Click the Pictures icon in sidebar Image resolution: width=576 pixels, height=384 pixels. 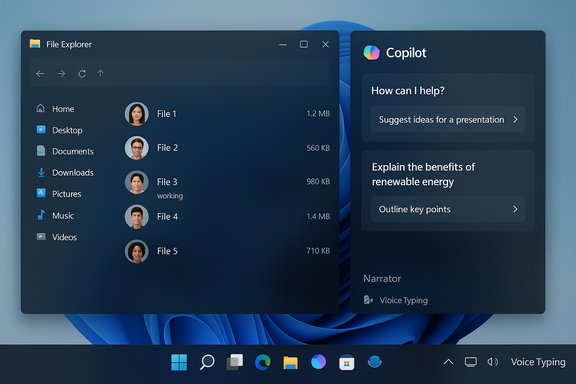pos(41,193)
